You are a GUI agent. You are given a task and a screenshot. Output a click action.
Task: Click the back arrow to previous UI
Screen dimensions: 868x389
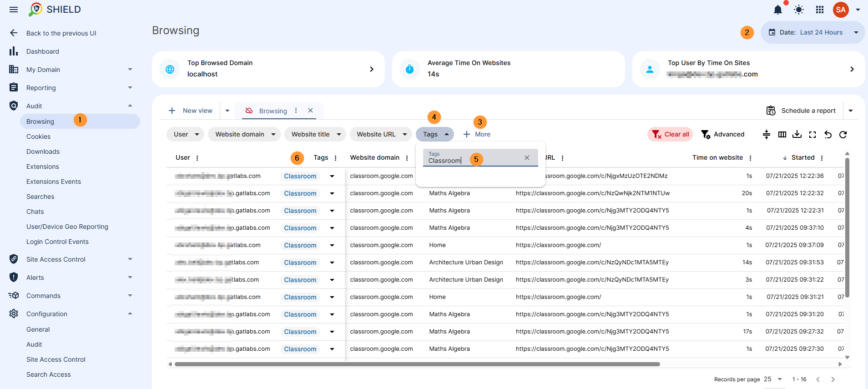click(14, 33)
